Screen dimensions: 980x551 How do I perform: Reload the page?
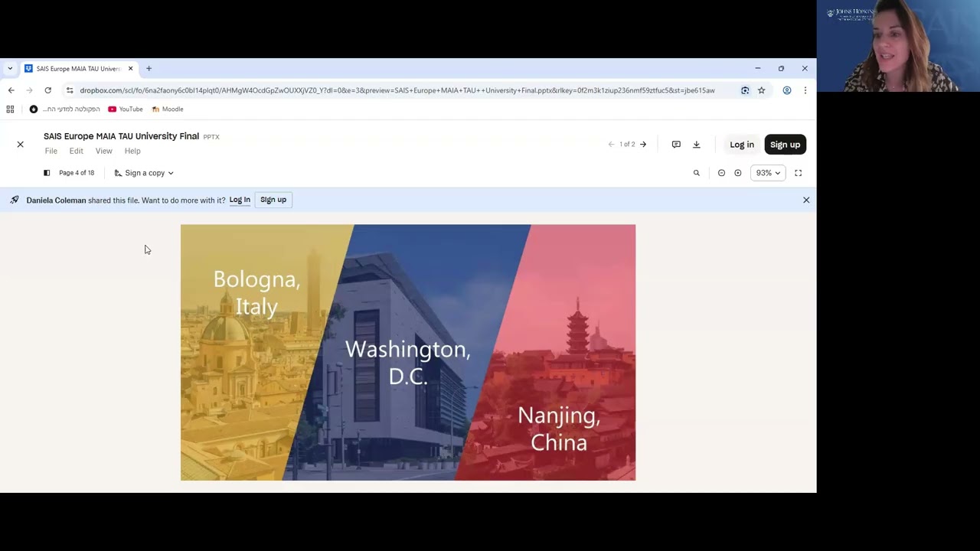(47, 90)
